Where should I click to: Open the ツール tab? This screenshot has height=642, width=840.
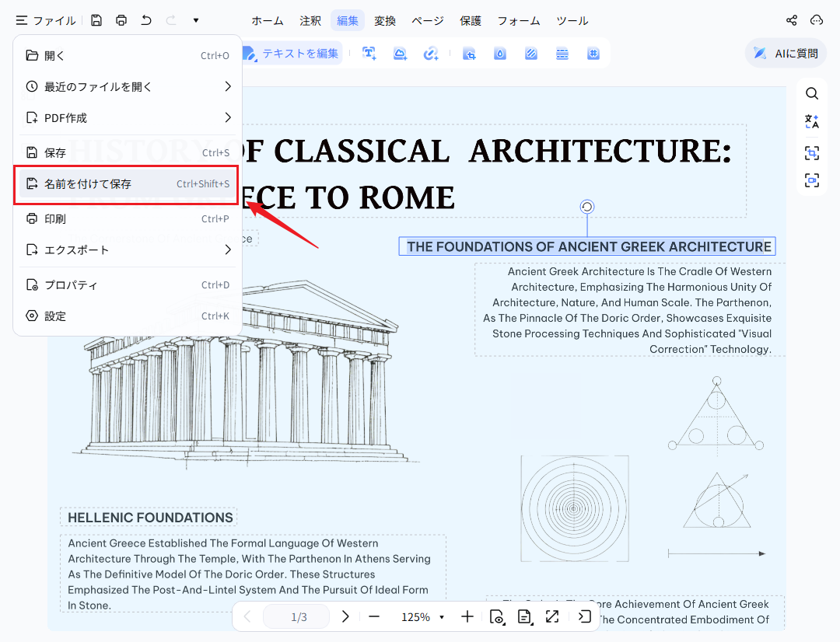tap(572, 21)
